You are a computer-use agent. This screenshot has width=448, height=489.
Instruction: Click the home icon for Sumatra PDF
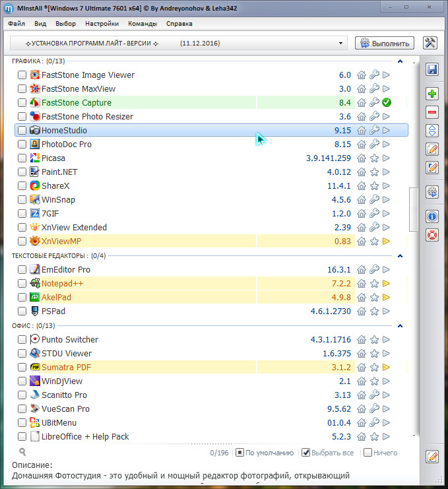pos(362,367)
